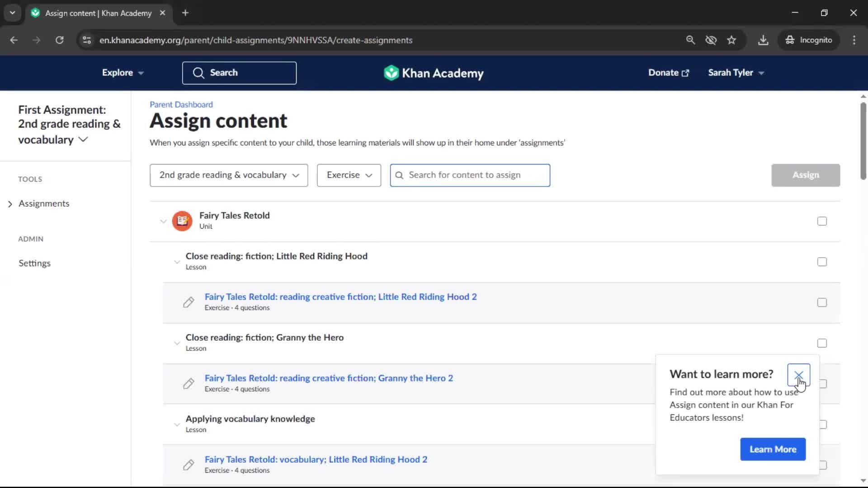Open the browser downloads icon
Viewport: 868px width, 488px height.
(x=763, y=40)
